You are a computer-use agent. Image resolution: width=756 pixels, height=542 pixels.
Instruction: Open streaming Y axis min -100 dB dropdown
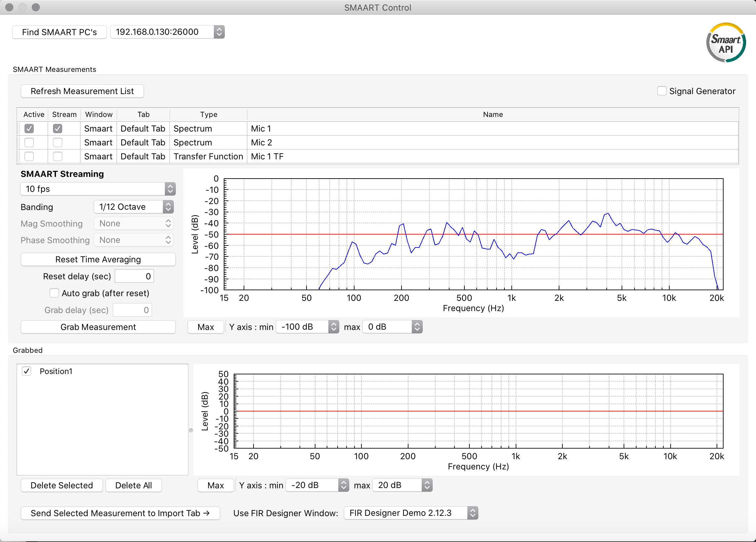tap(308, 327)
